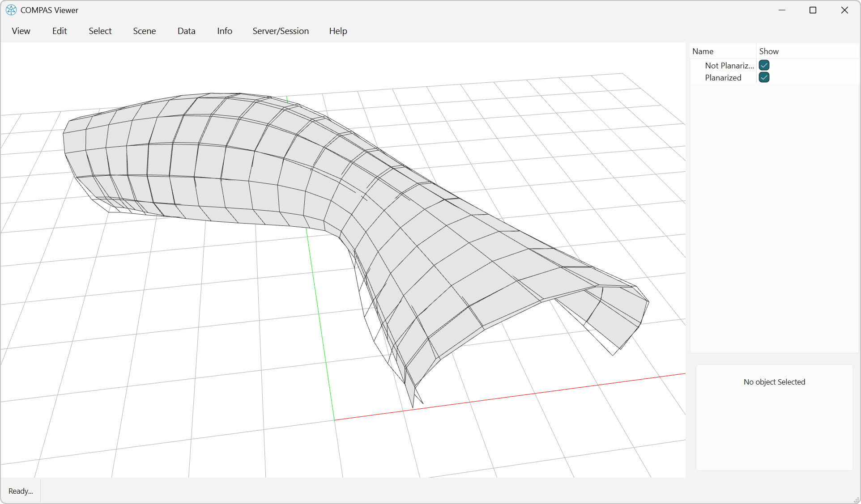Open the Select menu
Viewport: 861px width, 504px height.
(100, 31)
